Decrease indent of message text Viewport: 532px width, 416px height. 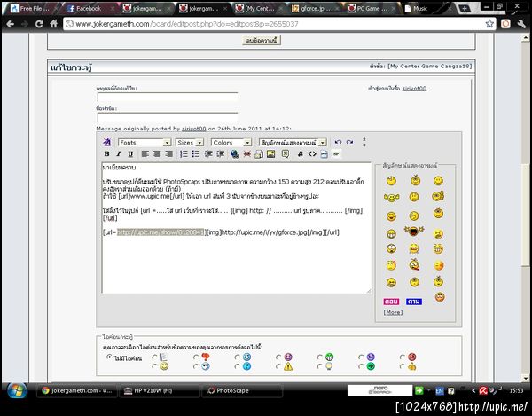point(208,154)
